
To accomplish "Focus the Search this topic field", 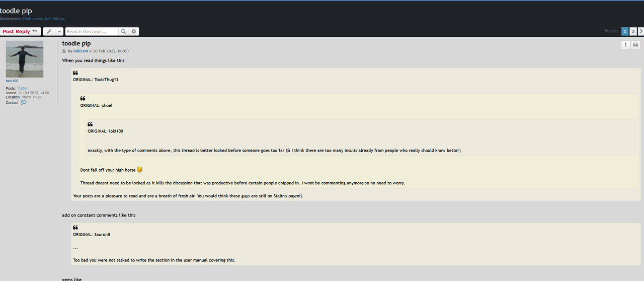I will point(92,31).
